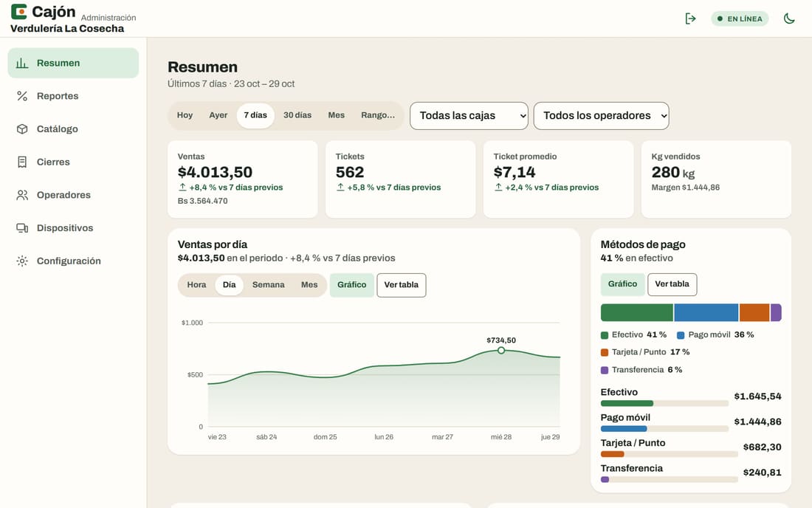Click the Pago móvil 36 % legend swatch
Viewport: 812px width, 508px height.
[x=681, y=335]
